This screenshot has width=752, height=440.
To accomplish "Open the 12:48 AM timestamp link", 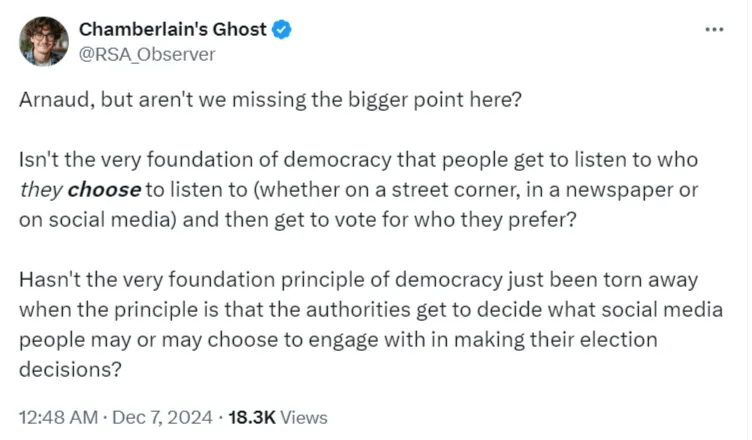I will (x=59, y=417).
